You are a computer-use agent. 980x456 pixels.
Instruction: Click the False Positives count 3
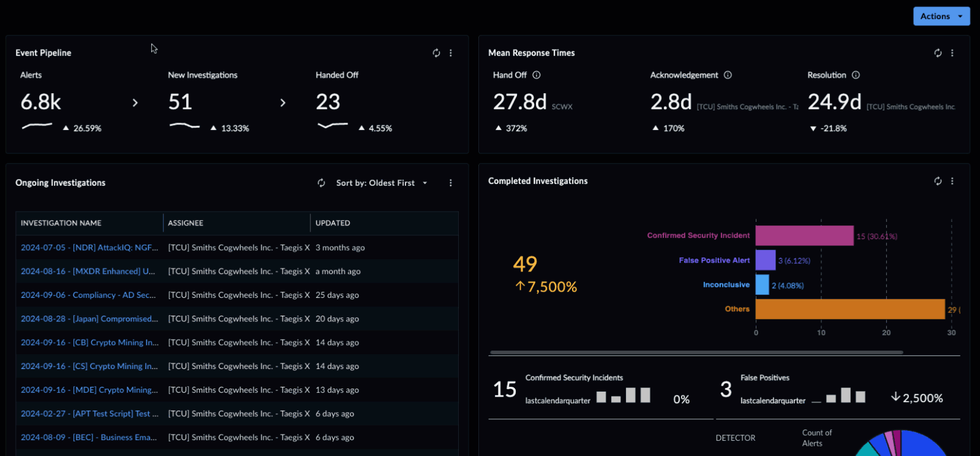(726, 389)
